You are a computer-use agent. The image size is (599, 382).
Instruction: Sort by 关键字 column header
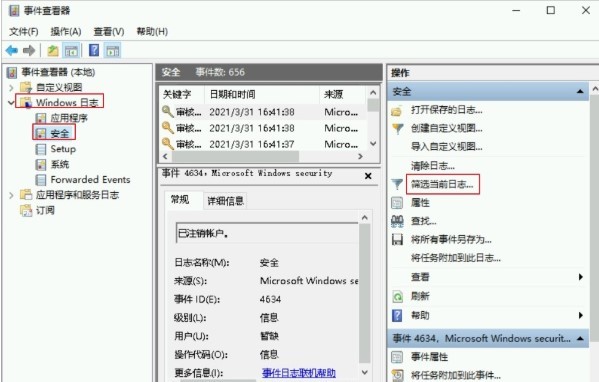coord(182,94)
